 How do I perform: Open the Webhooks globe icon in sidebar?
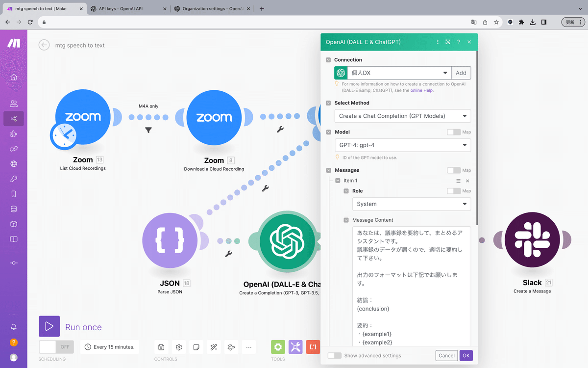(13, 164)
